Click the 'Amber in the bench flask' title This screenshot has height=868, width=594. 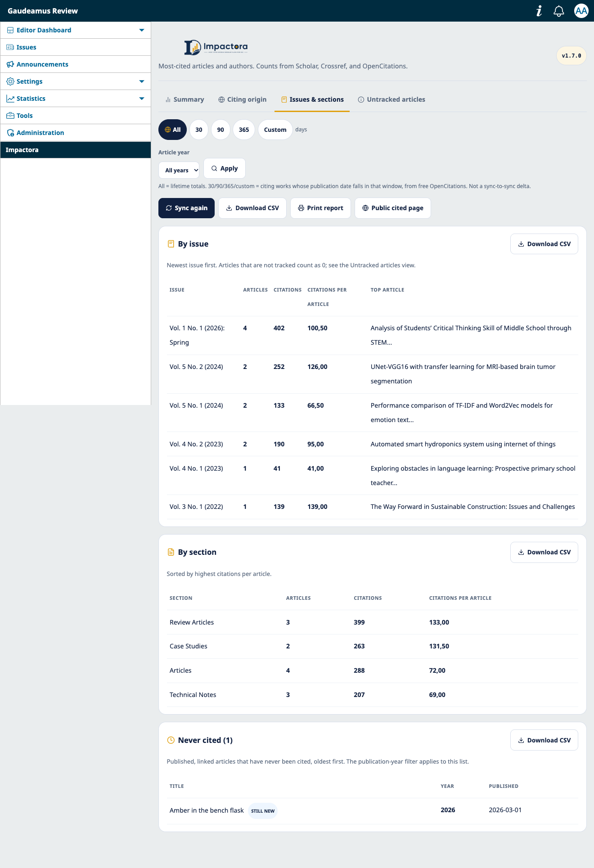207,810
